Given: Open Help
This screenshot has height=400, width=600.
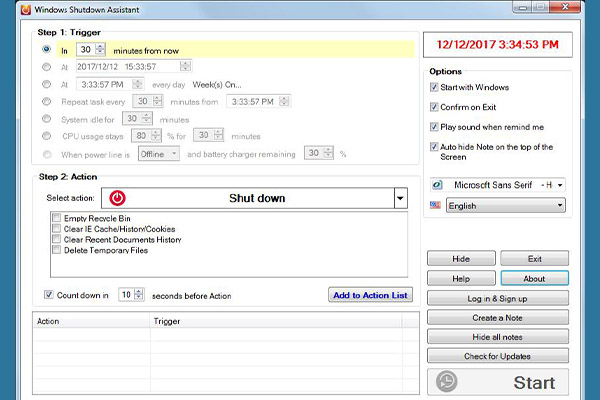Looking at the screenshot, I should tap(461, 278).
